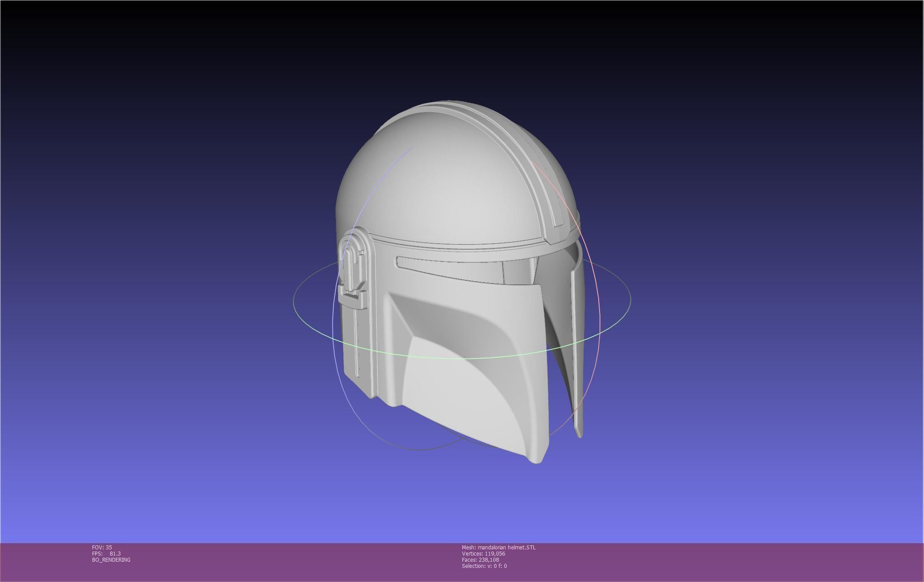Click the FOV: 35 status text
This screenshot has width=924, height=582.
pyautogui.click(x=102, y=547)
